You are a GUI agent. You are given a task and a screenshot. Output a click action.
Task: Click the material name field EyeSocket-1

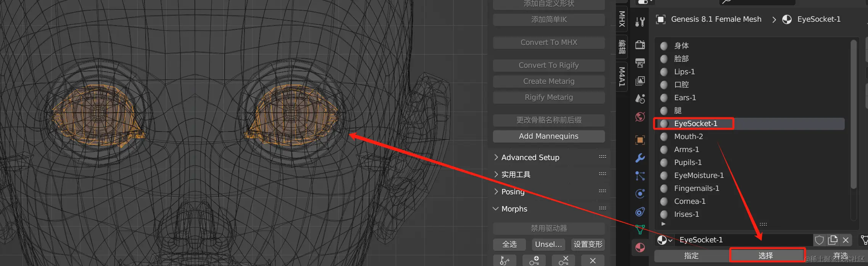[x=744, y=240]
